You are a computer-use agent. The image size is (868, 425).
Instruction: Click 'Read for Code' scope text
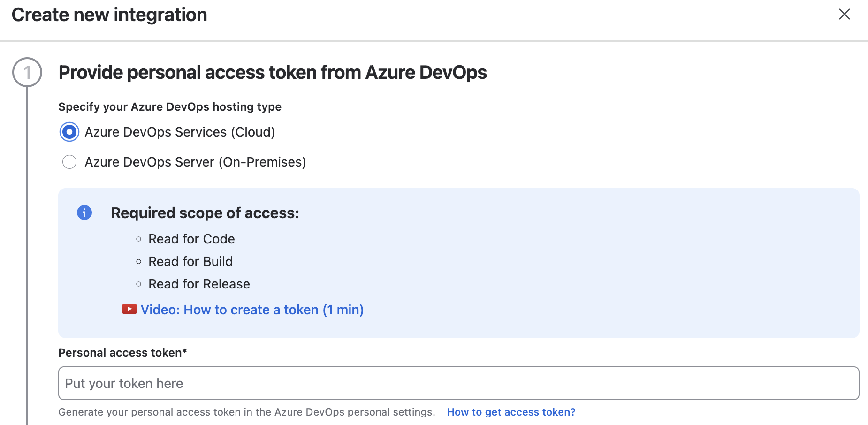pos(191,239)
